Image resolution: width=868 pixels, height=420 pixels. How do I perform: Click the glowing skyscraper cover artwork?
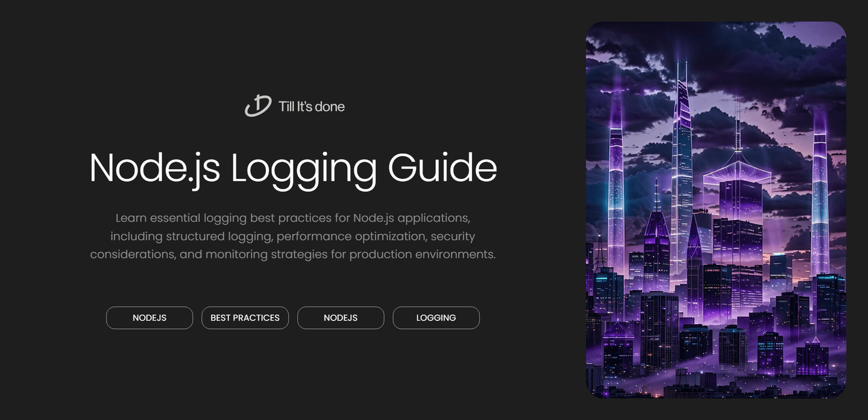(715, 210)
